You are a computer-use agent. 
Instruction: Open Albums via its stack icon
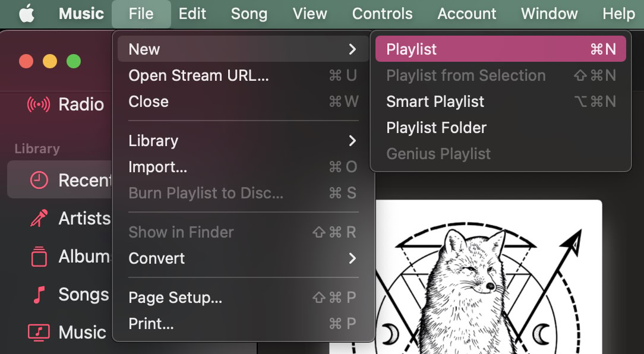click(x=39, y=257)
